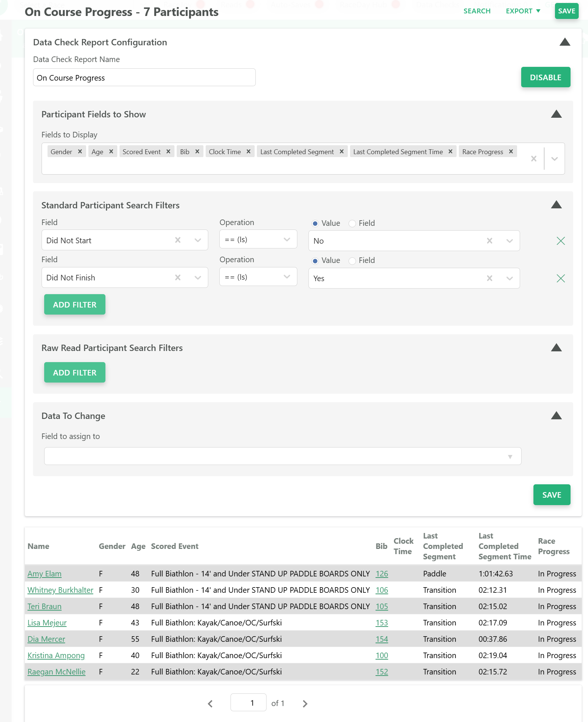Open the Field to assign to dropdown
This screenshot has width=588, height=722.
[x=282, y=456]
